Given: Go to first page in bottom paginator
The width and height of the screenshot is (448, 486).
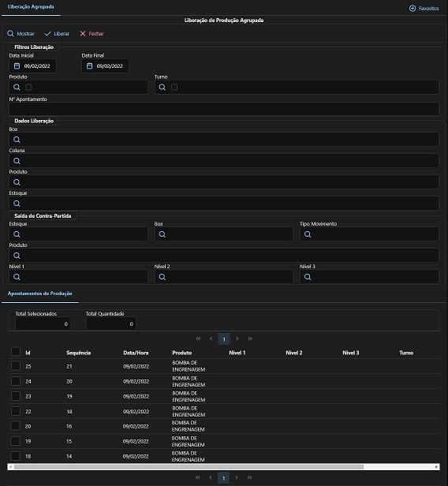Looking at the screenshot, I should [198, 477].
